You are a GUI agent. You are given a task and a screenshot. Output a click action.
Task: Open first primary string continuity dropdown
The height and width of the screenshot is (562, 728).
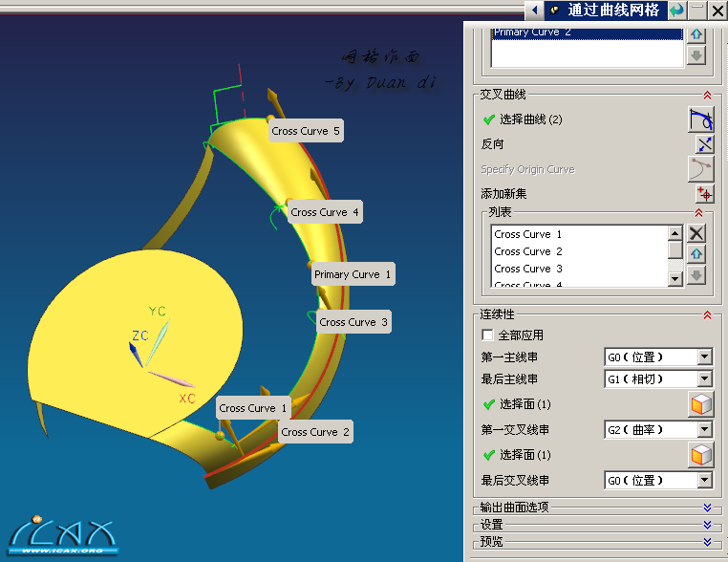tap(704, 357)
